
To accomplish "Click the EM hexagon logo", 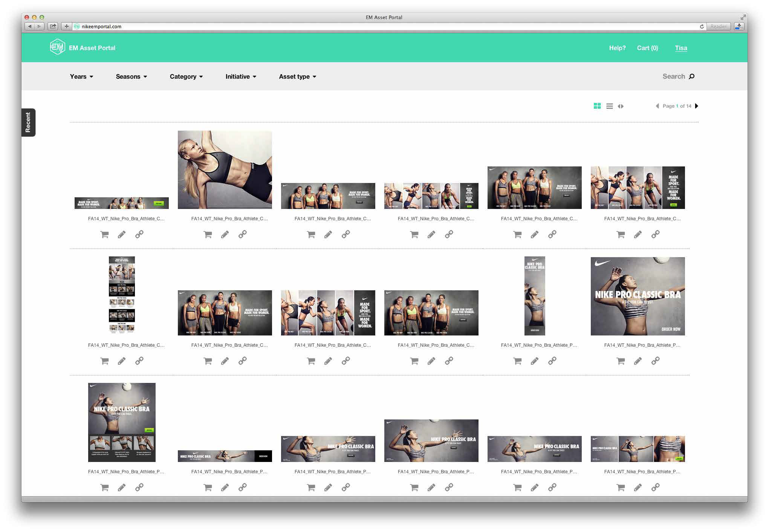I will pos(57,47).
